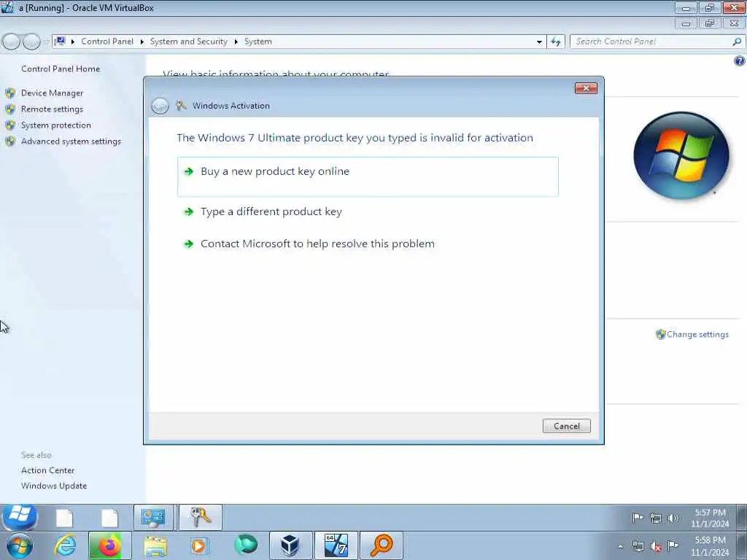Open Windows Media Player from host taskbar
747x560 pixels.
coord(199,545)
